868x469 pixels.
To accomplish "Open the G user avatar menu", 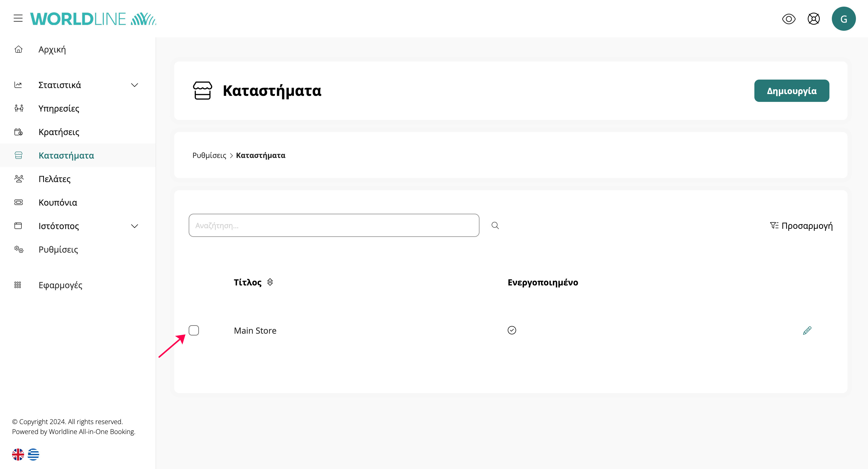I will coord(843,19).
